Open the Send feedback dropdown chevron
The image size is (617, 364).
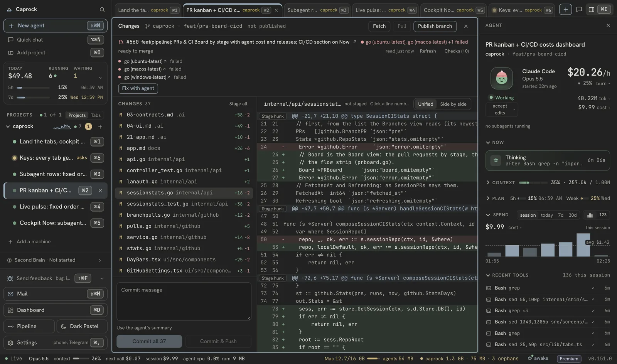click(102, 278)
